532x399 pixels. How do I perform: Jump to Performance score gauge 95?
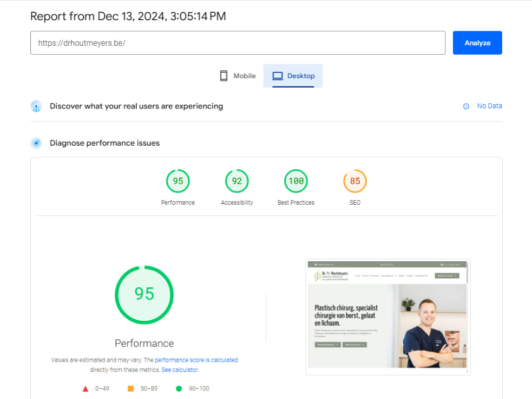pyautogui.click(x=178, y=181)
